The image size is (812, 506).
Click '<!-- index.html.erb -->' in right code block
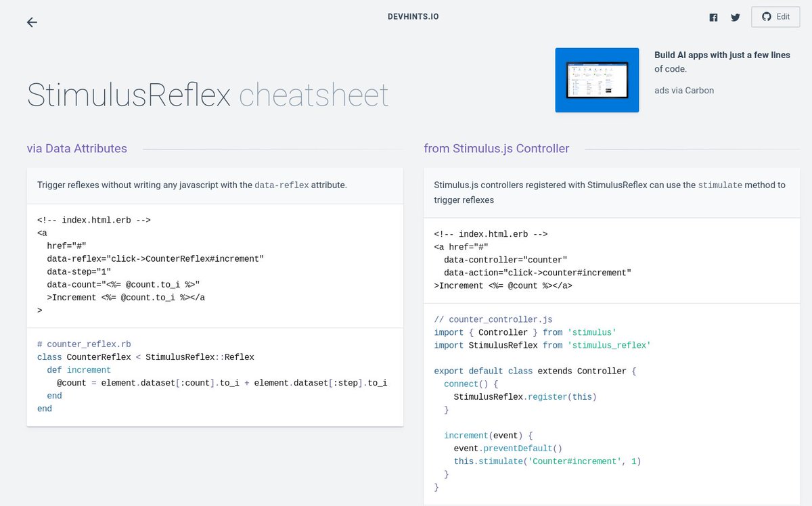coord(491,234)
